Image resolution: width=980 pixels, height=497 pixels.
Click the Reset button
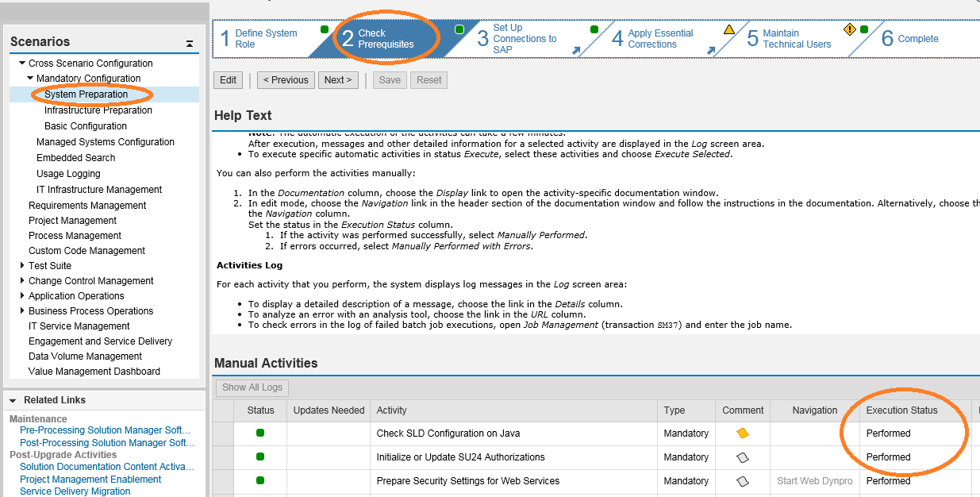[429, 80]
